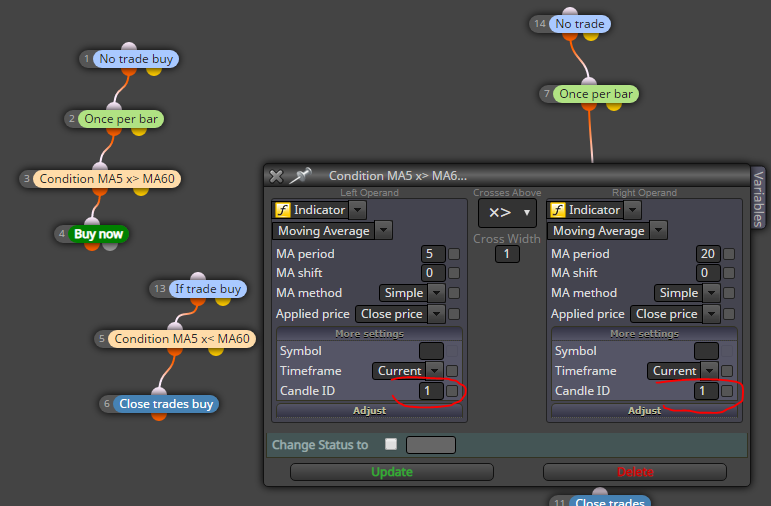Edit Left Operand MA period field

click(x=433, y=254)
